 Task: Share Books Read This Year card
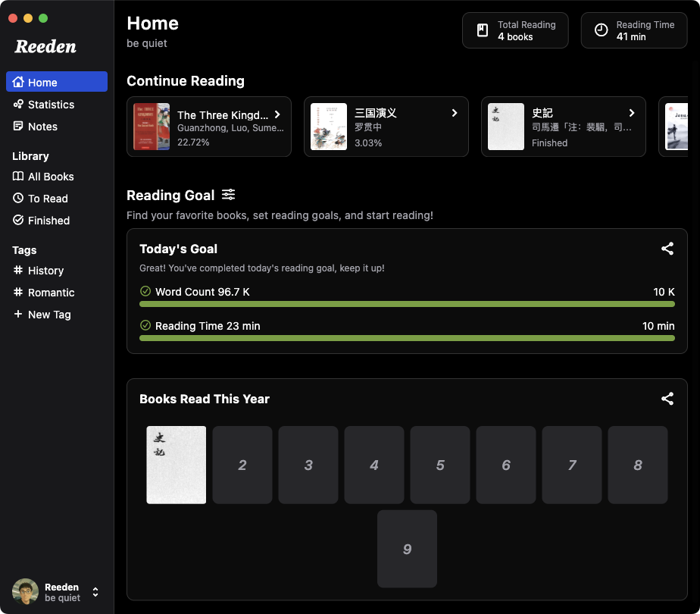667,399
